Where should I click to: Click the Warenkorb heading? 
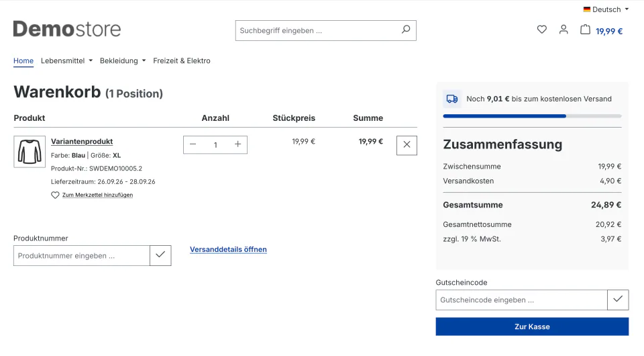click(x=57, y=91)
